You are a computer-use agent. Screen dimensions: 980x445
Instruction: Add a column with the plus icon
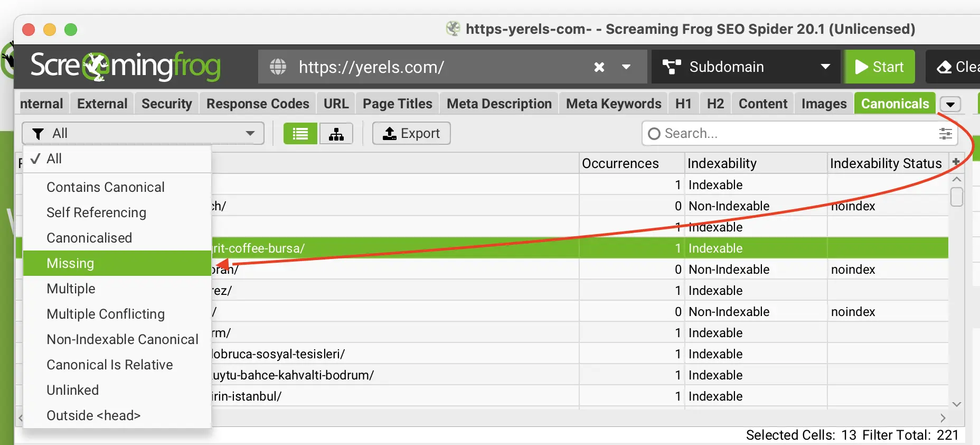tap(956, 162)
